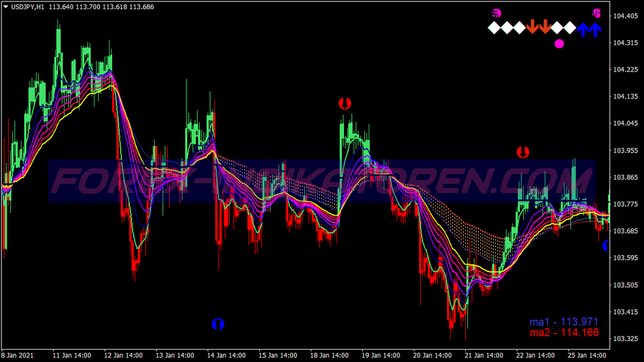Click the blue marker at right chart edge

tap(606, 246)
